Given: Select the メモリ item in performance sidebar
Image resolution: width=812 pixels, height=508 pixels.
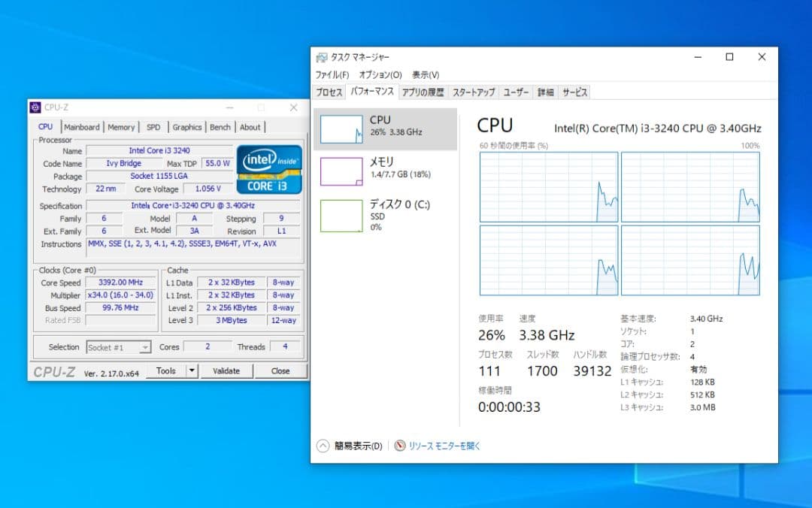Looking at the screenshot, I should (385, 171).
